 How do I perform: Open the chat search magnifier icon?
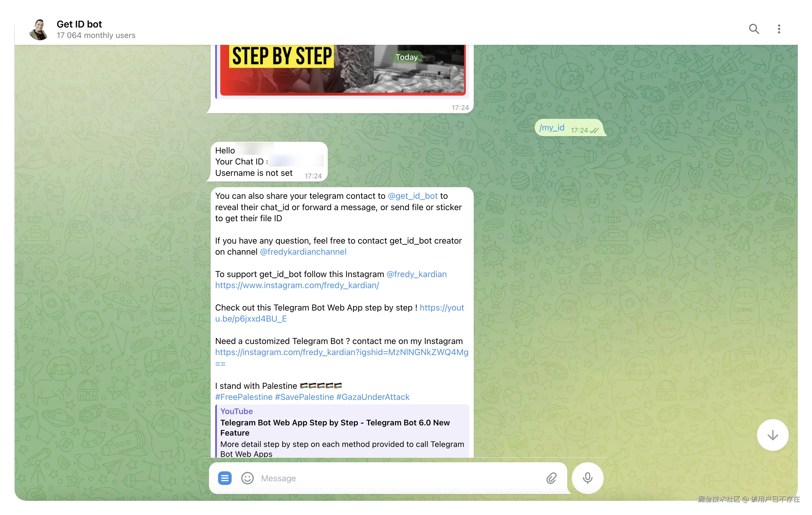pos(754,29)
